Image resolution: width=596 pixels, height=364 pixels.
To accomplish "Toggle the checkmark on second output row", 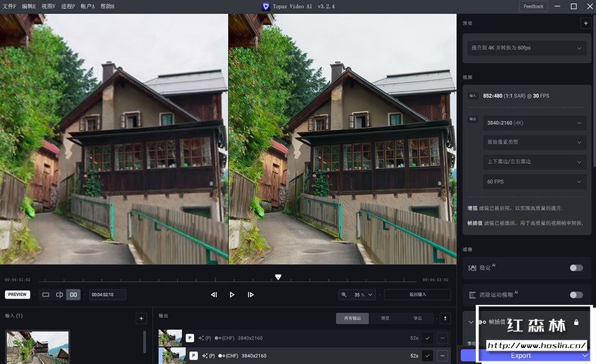I will [x=427, y=356].
